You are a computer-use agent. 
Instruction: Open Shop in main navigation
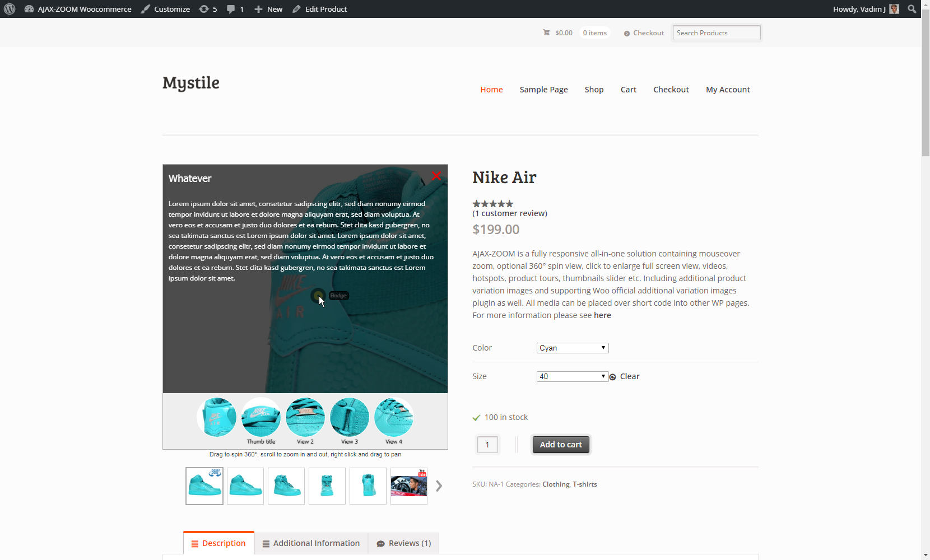(x=594, y=90)
